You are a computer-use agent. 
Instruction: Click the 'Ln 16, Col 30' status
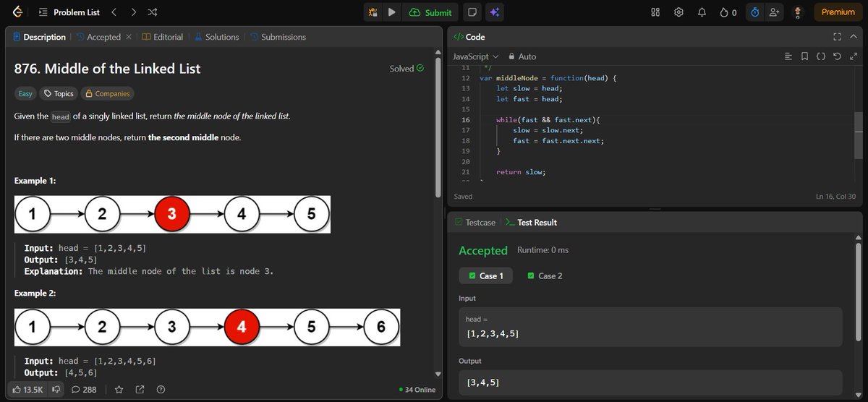[835, 197]
